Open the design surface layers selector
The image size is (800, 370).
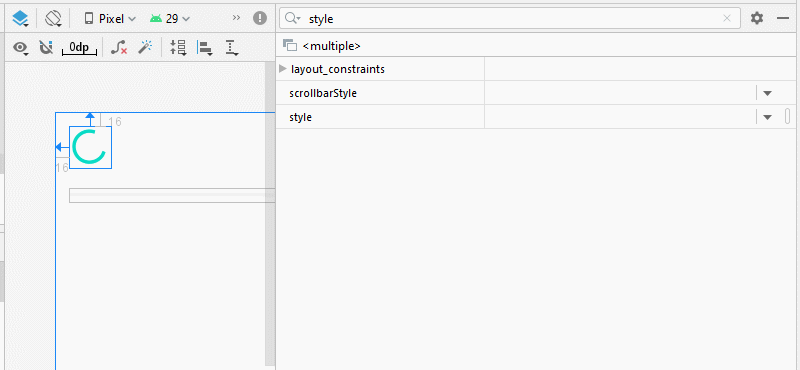(x=20, y=19)
